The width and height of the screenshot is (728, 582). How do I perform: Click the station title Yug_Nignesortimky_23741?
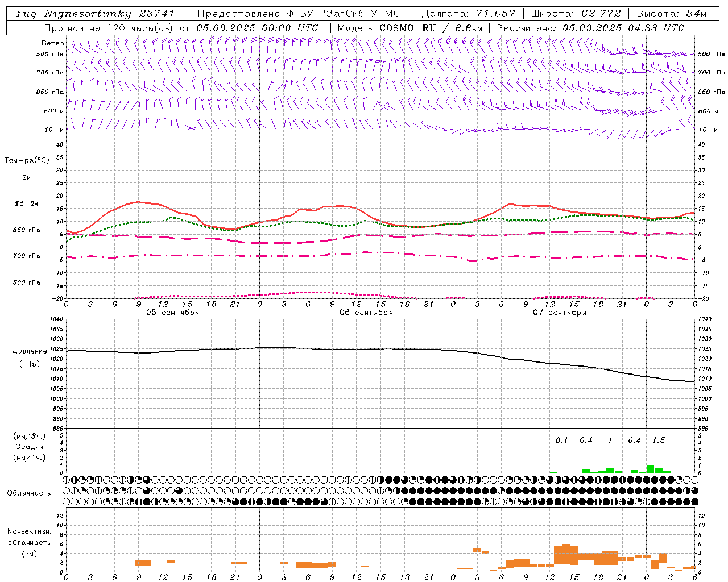click(x=95, y=14)
